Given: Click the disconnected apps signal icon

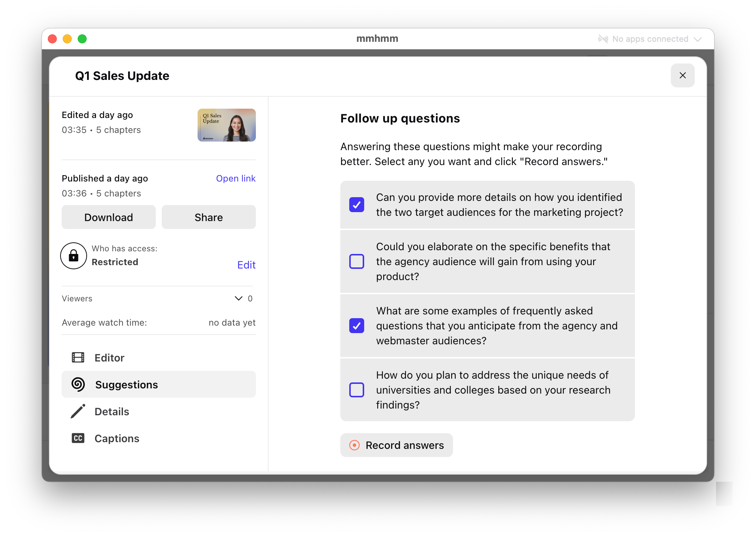Looking at the screenshot, I should 603,39.
